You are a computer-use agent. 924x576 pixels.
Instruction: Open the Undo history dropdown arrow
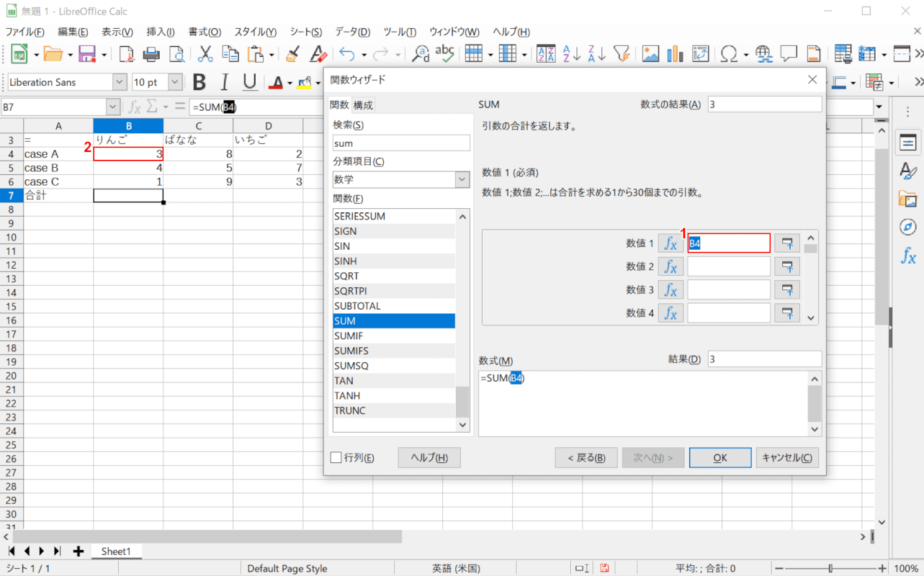364,54
